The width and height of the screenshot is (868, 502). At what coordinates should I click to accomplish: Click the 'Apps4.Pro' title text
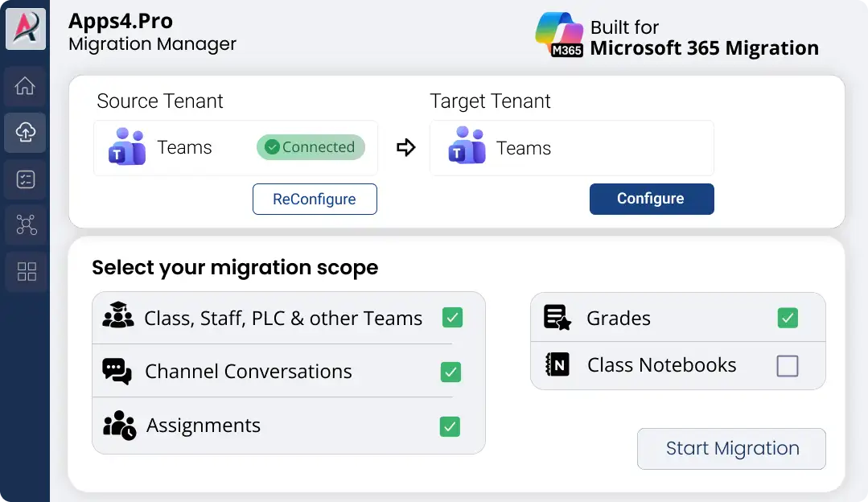click(121, 21)
